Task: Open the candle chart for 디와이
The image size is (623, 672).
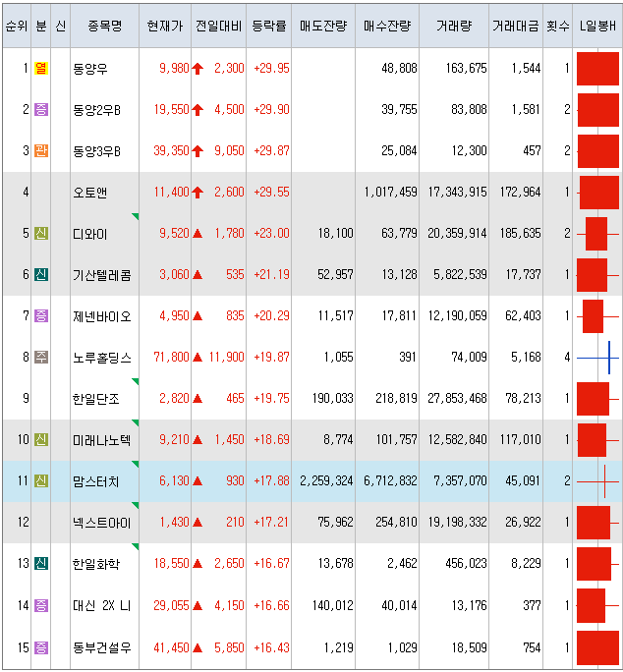Action: [x=597, y=234]
